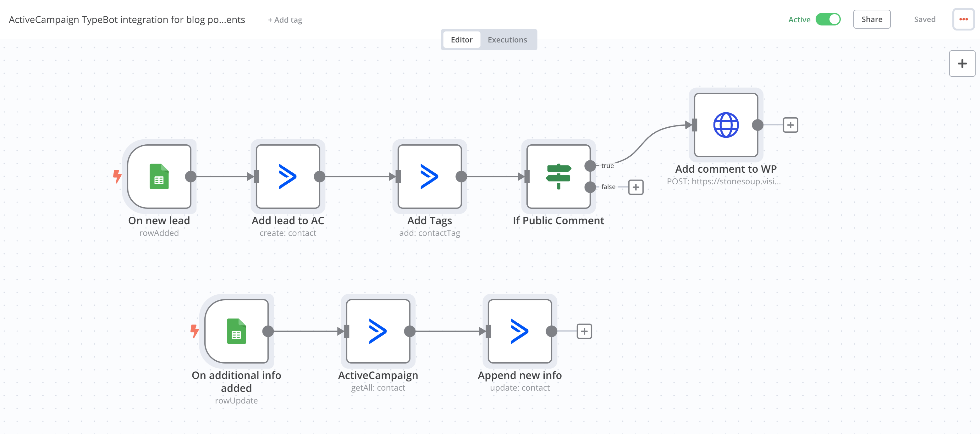Select the Add lead to AC node
980x434 pixels.
288,176
